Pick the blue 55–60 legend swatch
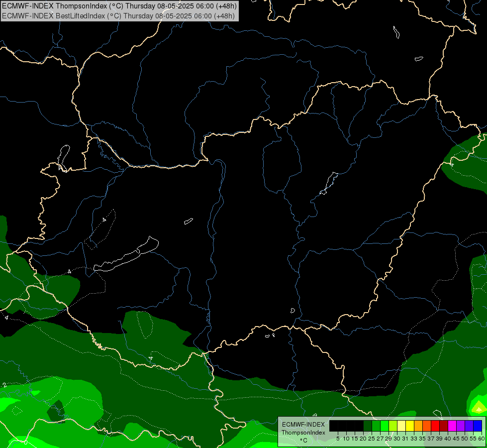 pos(478,426)
